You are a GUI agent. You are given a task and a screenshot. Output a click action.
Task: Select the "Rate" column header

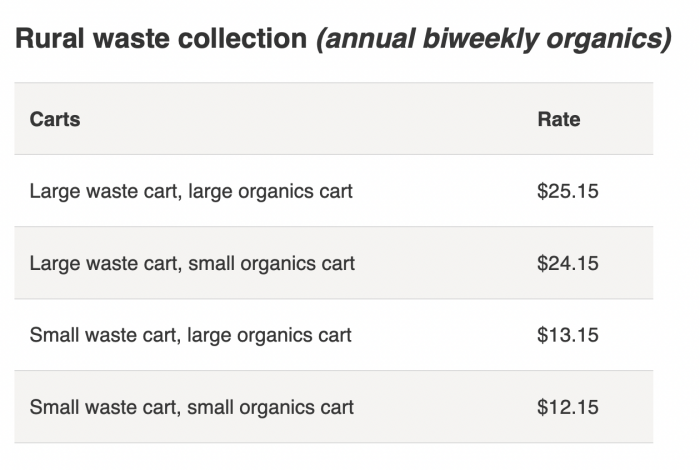pos(558,119)
